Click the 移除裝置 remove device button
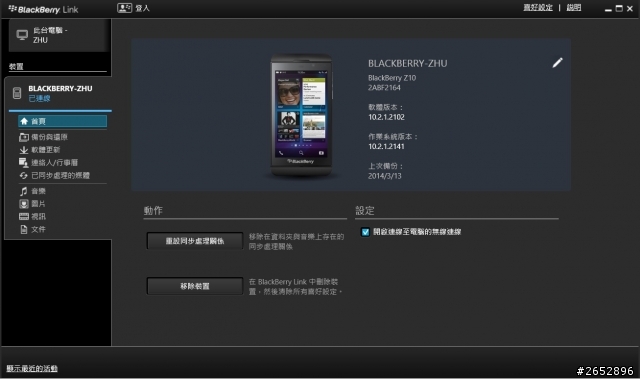This screenshot has height=379, width=640. point(195,286)
